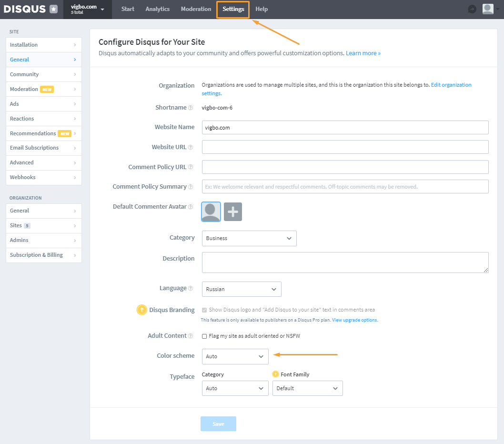Click the help icon beside Adult Content
The image size is (504, 444).
[x=190, y=336]
